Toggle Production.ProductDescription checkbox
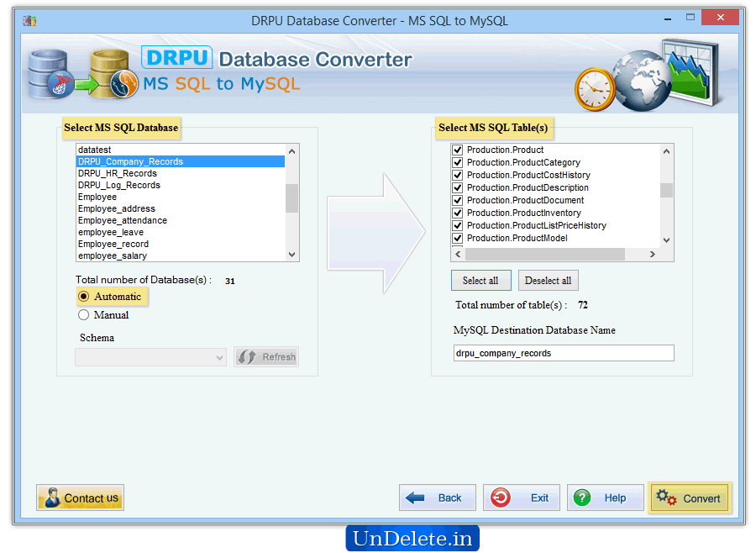The image size is (756, 553). click(x=458, y=187)
